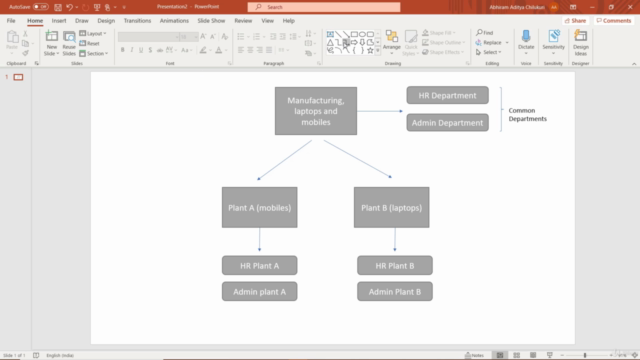Select the star shape in shapes gallery
This screenshot has height=360, width=640.
click(370, 51)
